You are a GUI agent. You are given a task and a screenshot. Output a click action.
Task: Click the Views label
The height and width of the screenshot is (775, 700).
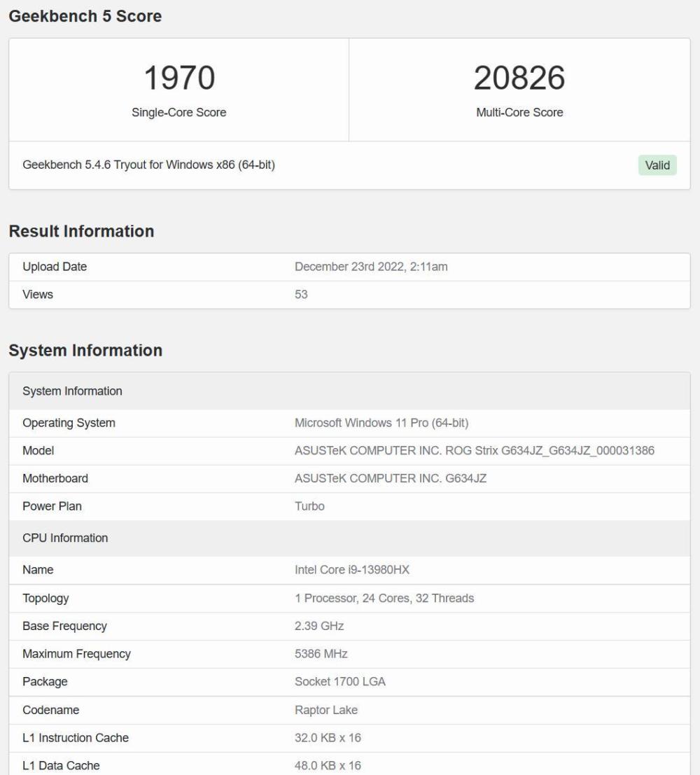[38, 295]
